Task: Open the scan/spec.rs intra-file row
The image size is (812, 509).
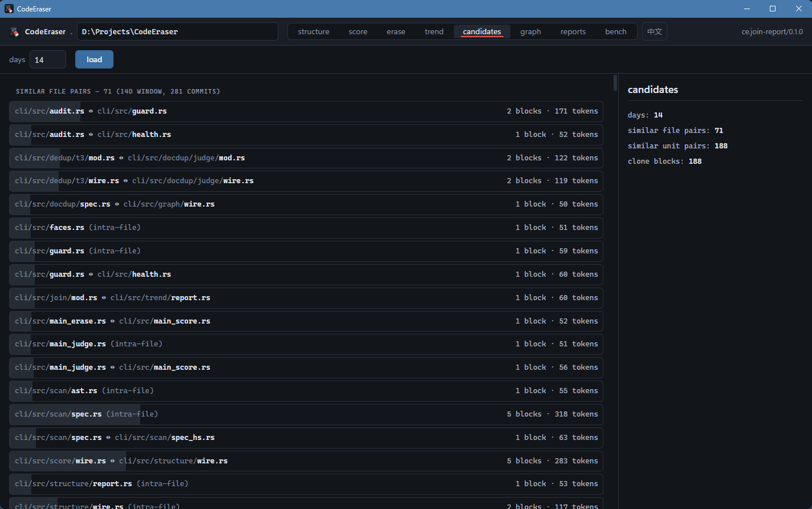Action: click(x=306, y=414)
